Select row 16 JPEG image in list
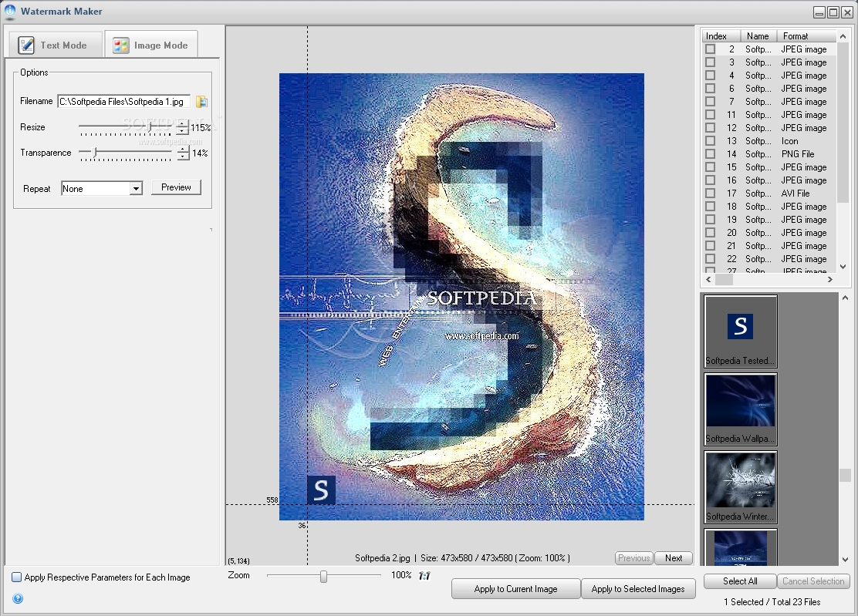The height and width of the screenshot is (616, 858). coord(769,180)
